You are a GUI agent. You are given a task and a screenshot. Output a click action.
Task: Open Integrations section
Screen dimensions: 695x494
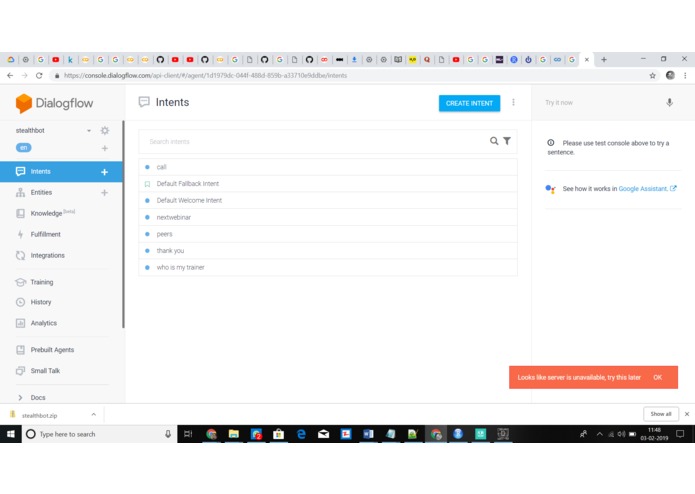click(47, 256)
